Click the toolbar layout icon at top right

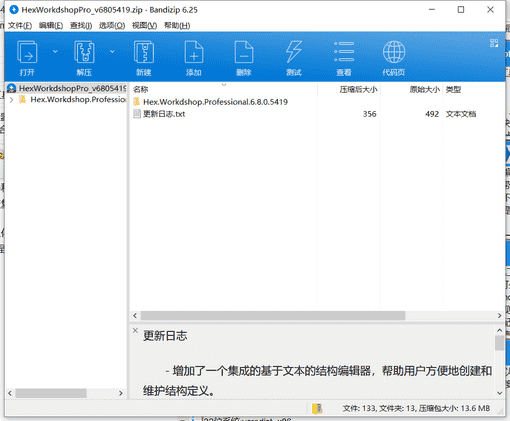click(x=494, y=43)
